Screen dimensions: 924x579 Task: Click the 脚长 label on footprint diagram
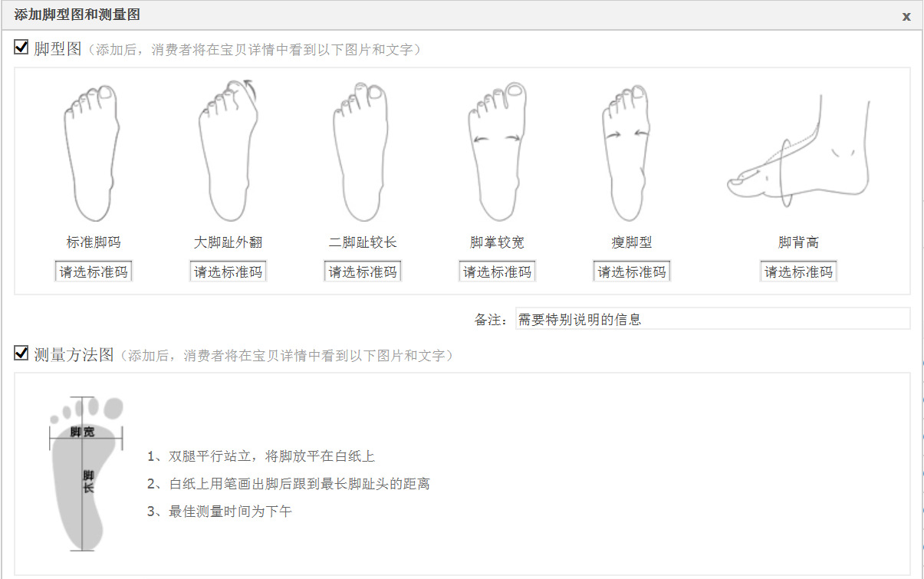(x=88, y=482)
